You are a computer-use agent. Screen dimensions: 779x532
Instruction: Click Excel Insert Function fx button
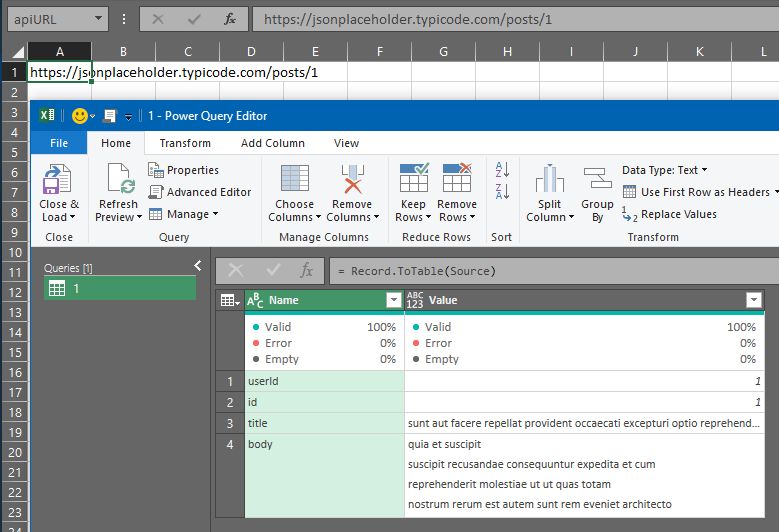pos(230,19)
